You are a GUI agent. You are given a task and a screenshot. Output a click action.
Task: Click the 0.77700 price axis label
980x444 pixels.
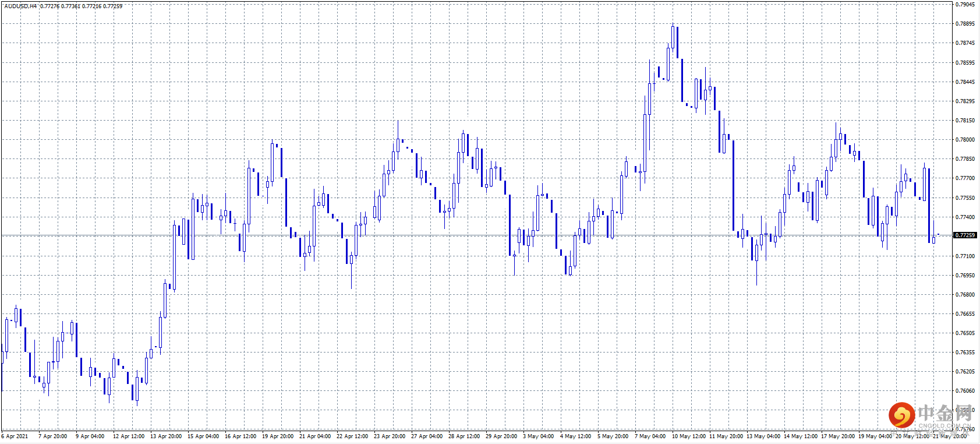(965, 178)
